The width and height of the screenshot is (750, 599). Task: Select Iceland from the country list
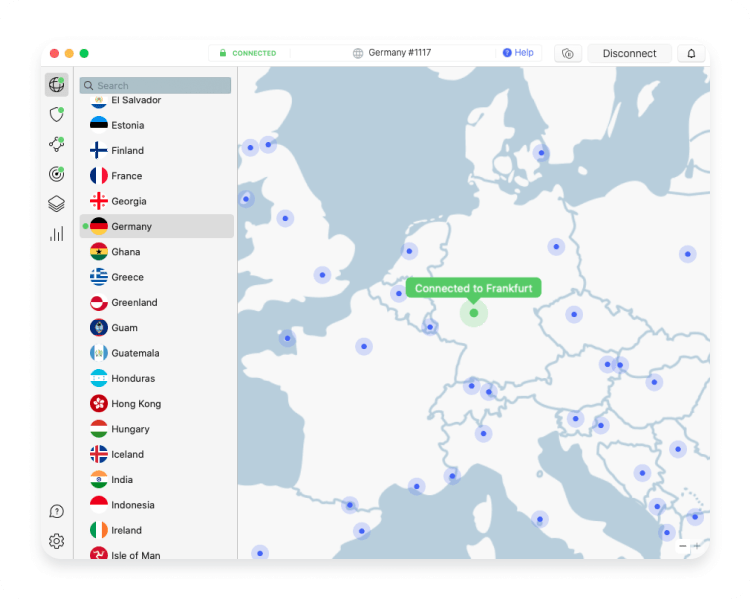tap(157, 455)
